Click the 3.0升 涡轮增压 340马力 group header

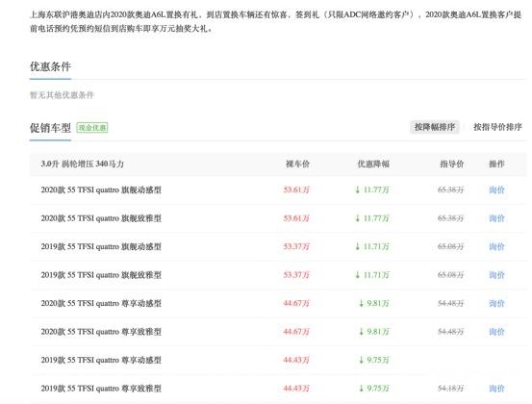point(83,164)
